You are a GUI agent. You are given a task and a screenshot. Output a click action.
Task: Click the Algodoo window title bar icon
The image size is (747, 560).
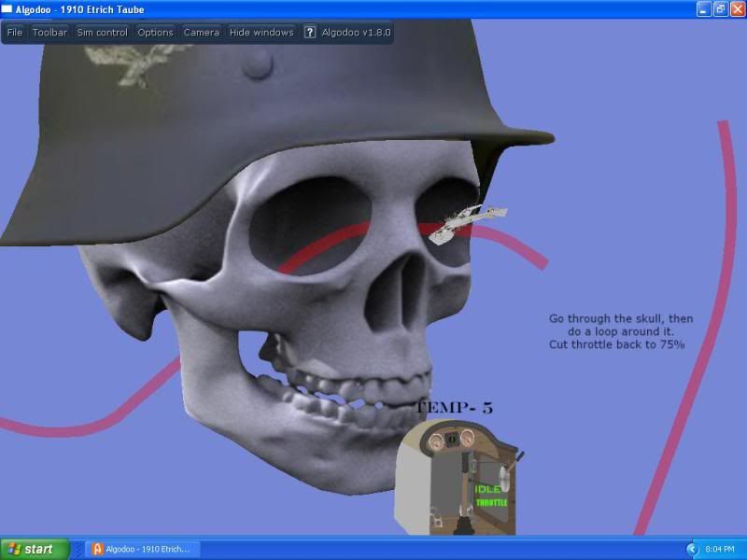click(7, 9)
